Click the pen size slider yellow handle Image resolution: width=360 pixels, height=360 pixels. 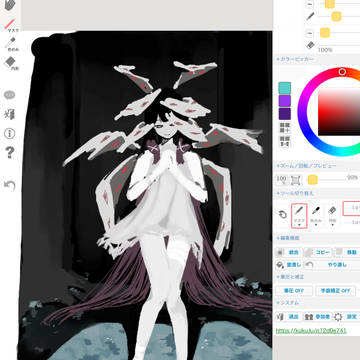(336, 16)
